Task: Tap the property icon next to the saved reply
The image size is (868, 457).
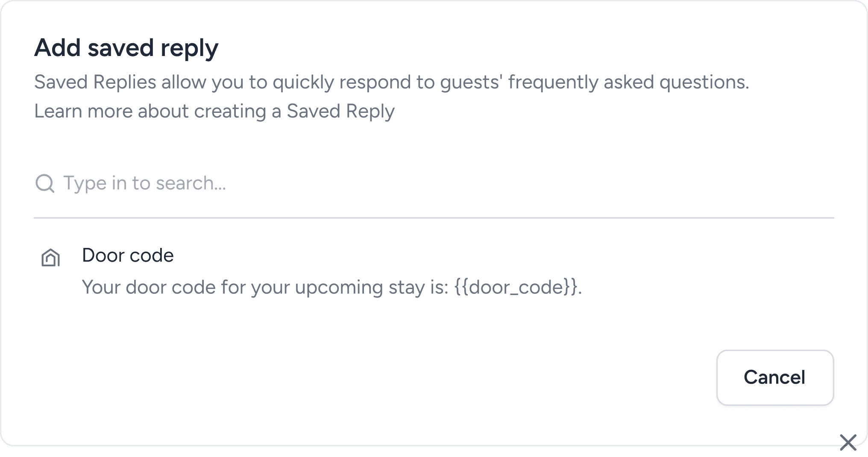Action: tap(50, 257)
